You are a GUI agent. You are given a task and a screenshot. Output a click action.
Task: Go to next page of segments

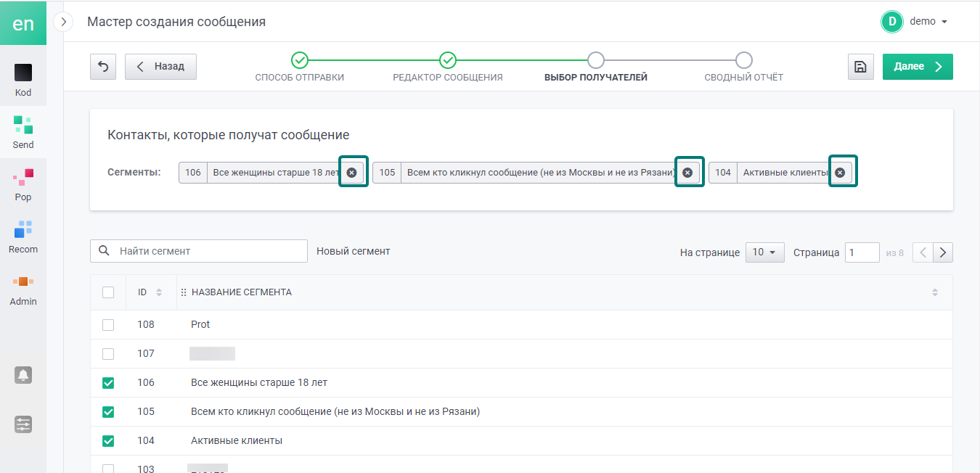(x=943, y=252)
